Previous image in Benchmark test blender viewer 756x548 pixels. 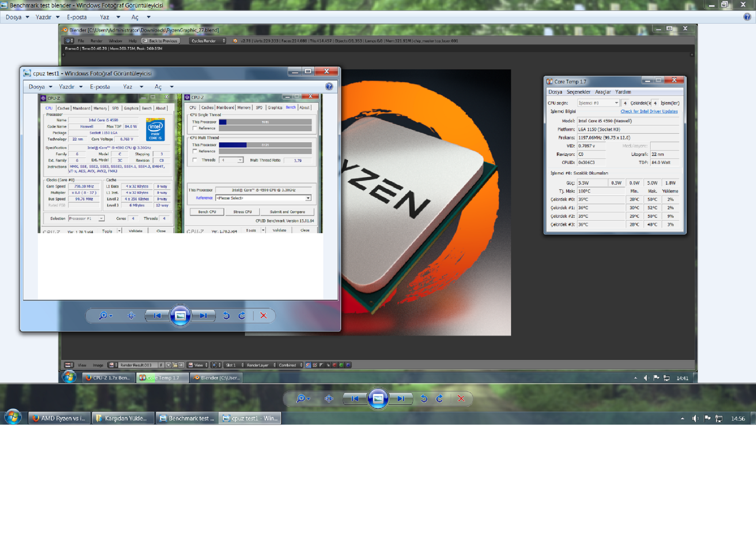point(355,399)
